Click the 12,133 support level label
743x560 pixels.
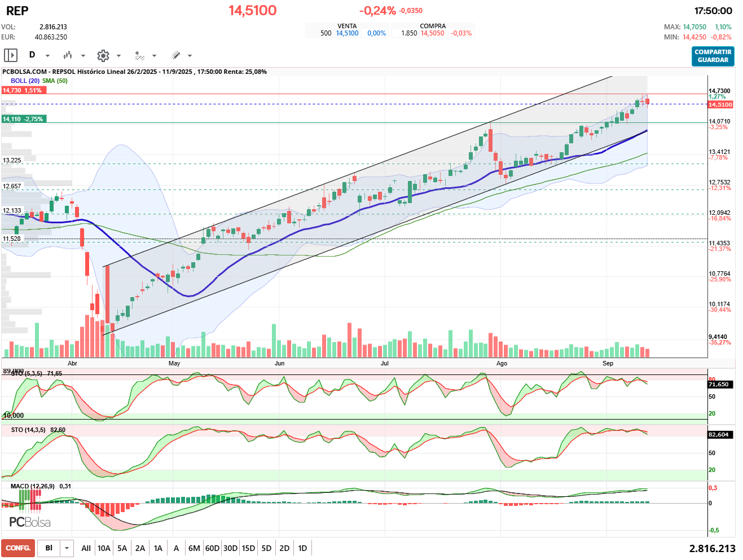12,210
